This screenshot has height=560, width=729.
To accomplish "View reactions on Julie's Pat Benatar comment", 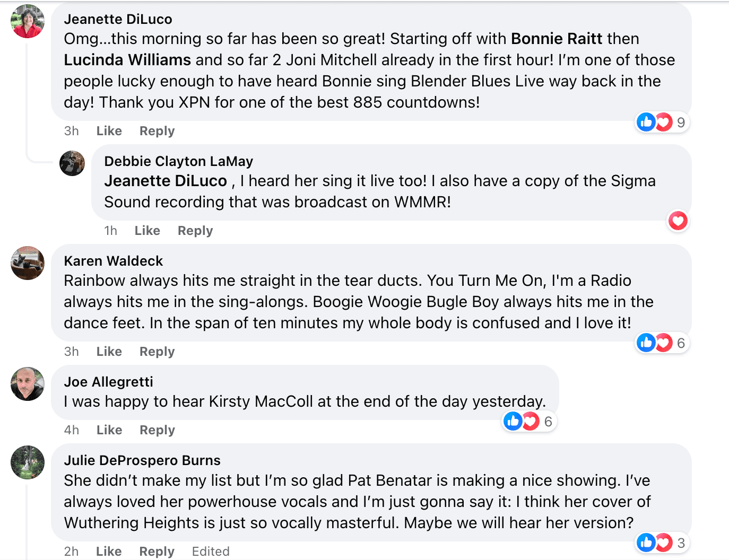I will (x=661, y=542).
